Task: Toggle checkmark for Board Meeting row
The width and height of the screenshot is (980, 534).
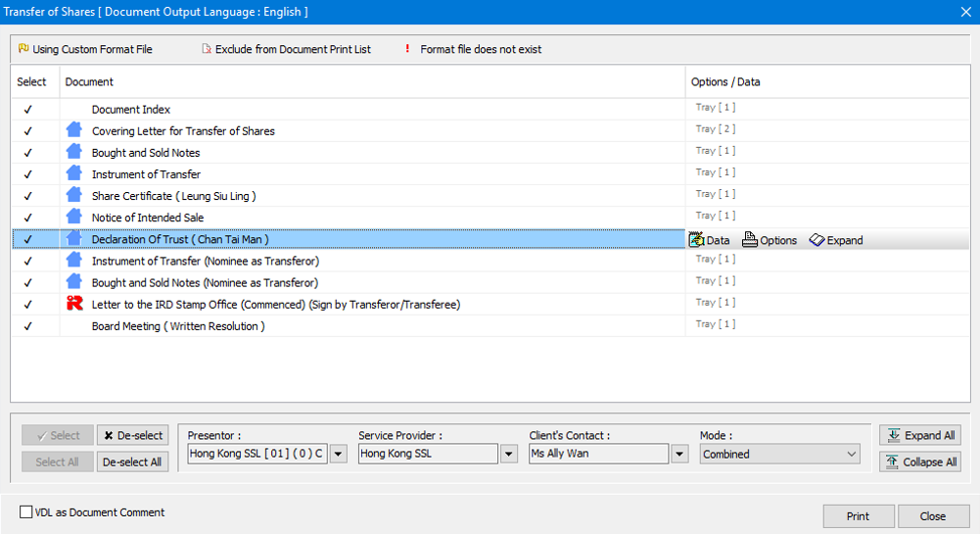Action: tap(28, 326)
